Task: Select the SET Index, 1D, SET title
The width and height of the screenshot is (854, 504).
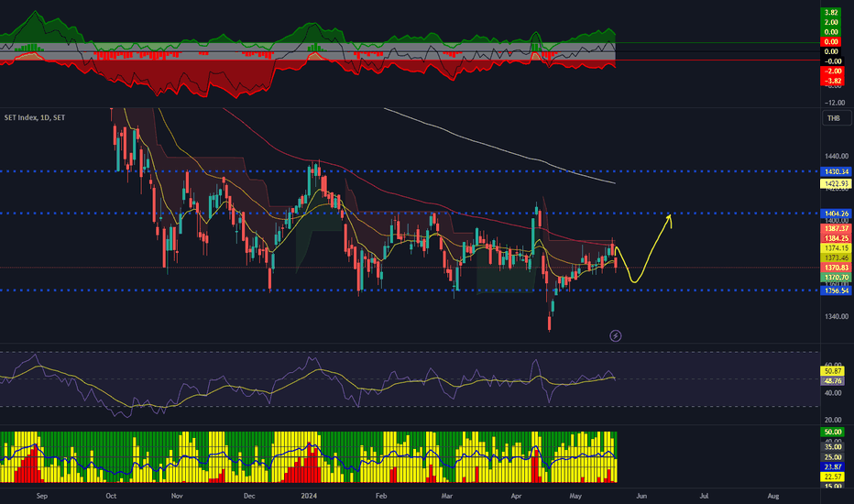Action: coord(34,117)
